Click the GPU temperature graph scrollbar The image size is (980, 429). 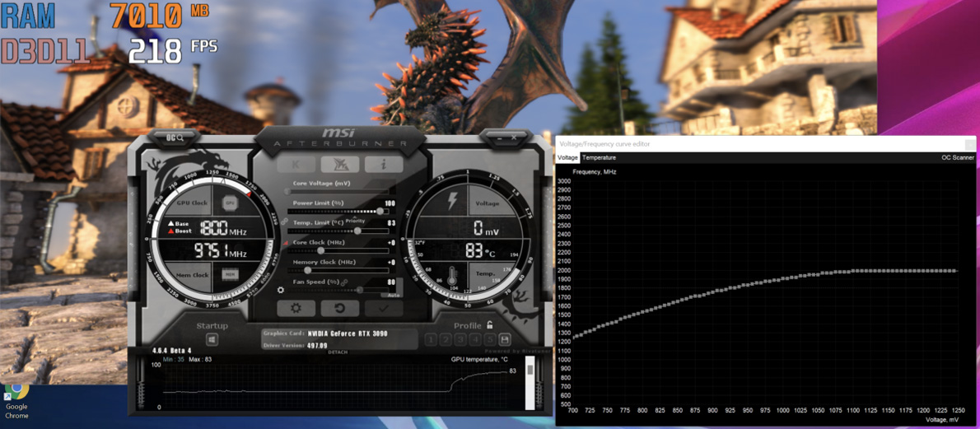coord(530,384)
